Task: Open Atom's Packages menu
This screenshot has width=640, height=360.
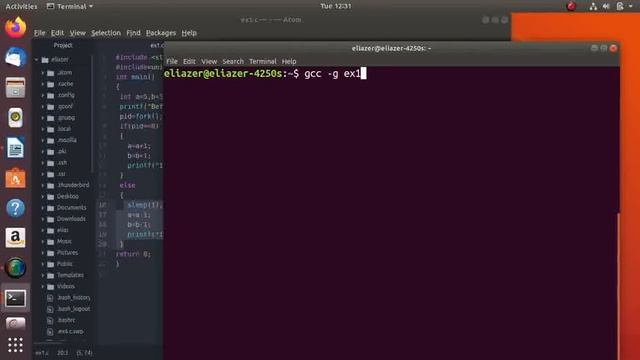Action: click(161, 33)
